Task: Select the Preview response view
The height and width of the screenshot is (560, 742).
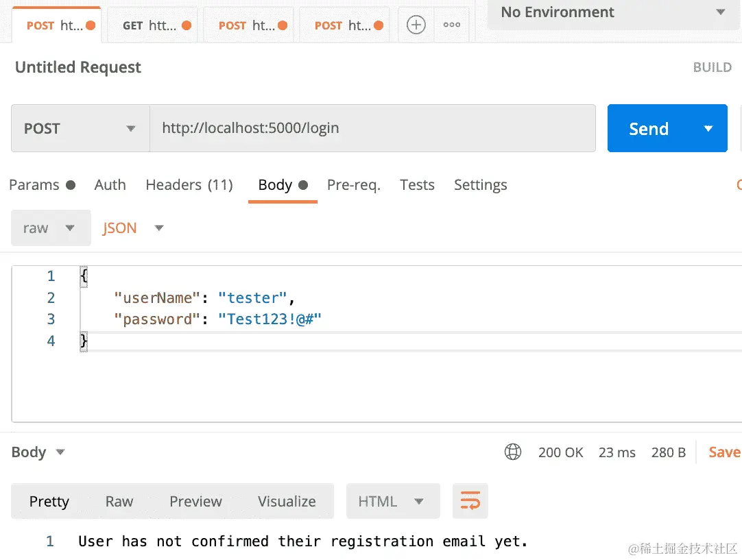Action: 195,501
